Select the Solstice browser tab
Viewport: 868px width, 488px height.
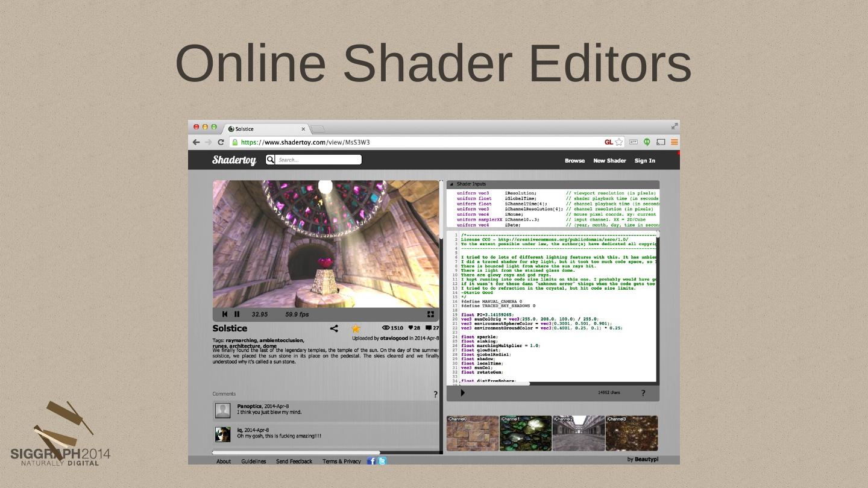(x=265, y=128)
